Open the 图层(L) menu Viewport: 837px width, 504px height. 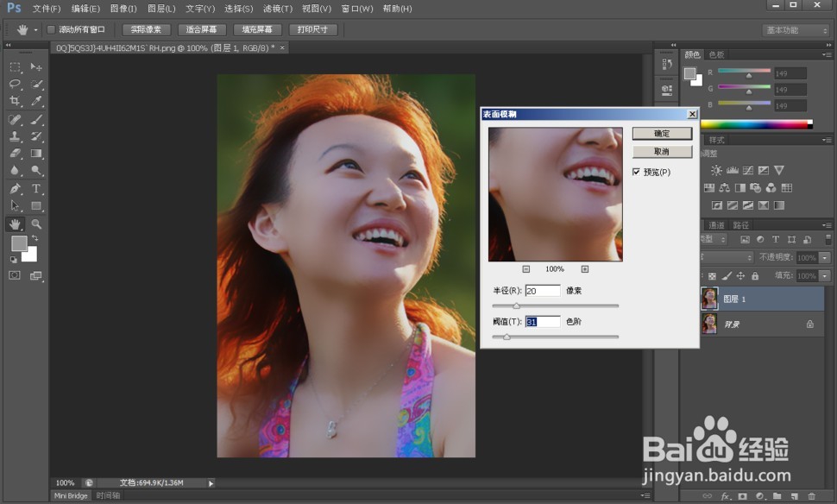[x=161, y=9]
